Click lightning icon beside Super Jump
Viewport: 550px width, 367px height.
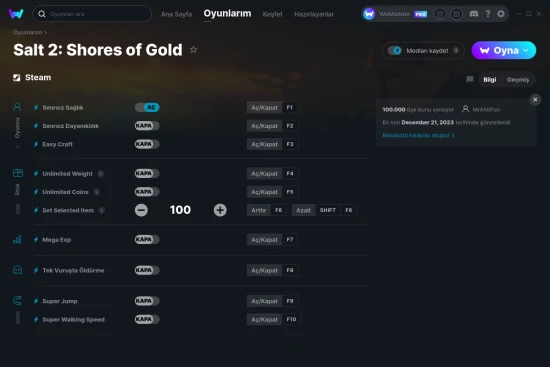(36, 301)
